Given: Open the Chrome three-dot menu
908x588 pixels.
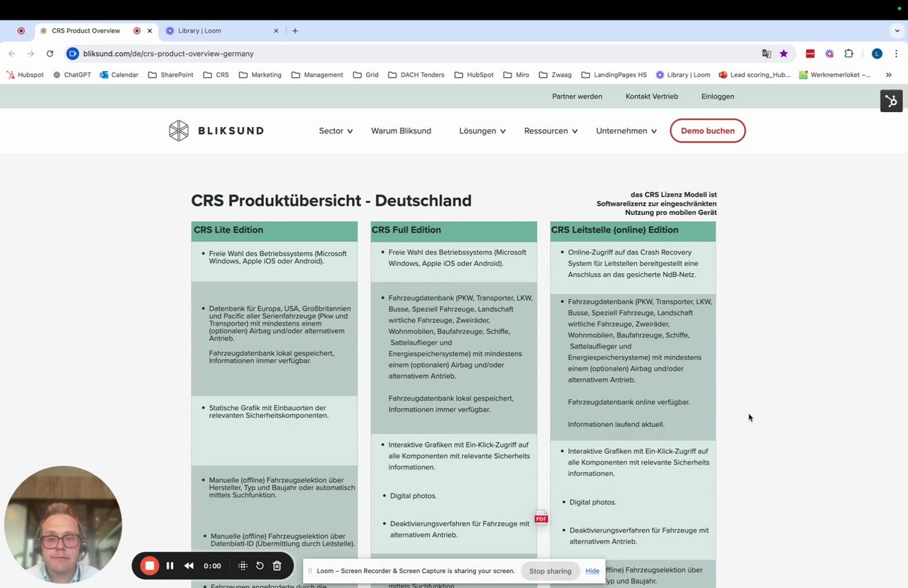Looking at the screenshot, I should 897,53.
